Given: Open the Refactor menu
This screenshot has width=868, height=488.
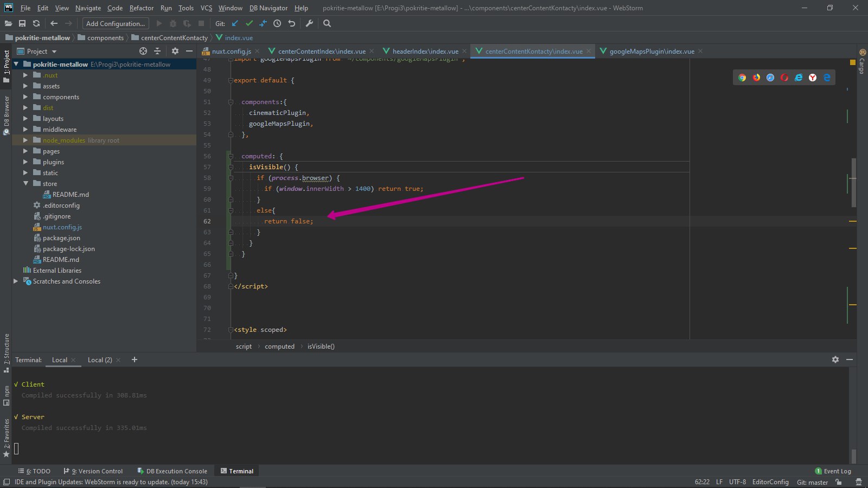Looking at the screenshot, I should [142, 8].
